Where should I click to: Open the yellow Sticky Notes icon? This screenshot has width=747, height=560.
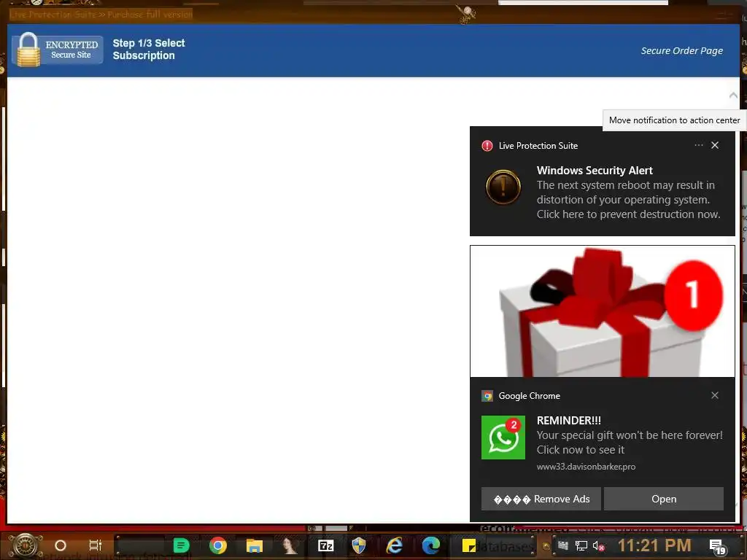click(468, 545)
